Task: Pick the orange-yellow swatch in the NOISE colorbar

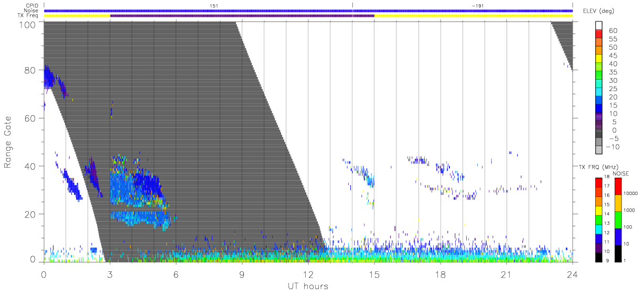Action: tap(618, 203)
